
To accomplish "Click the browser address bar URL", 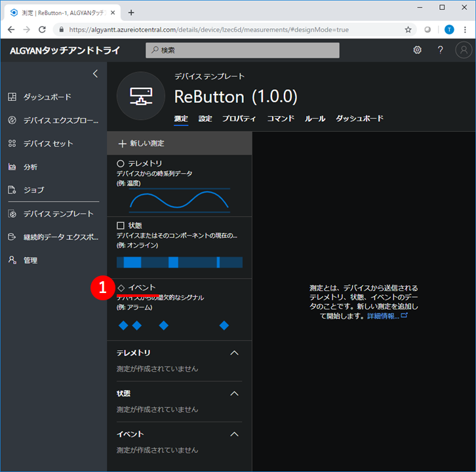I will 209,29.
